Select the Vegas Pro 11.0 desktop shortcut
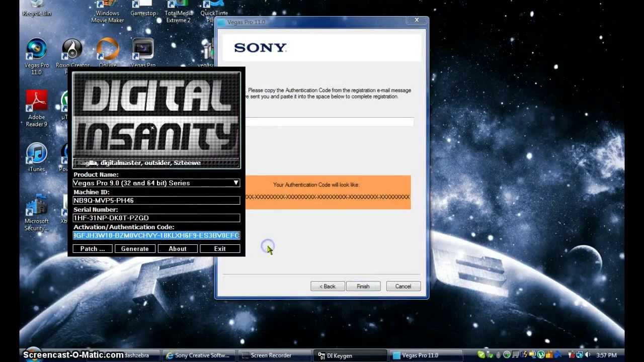Image resolution: width=644 pixels, height=362 pixels. tap(36, 57)
